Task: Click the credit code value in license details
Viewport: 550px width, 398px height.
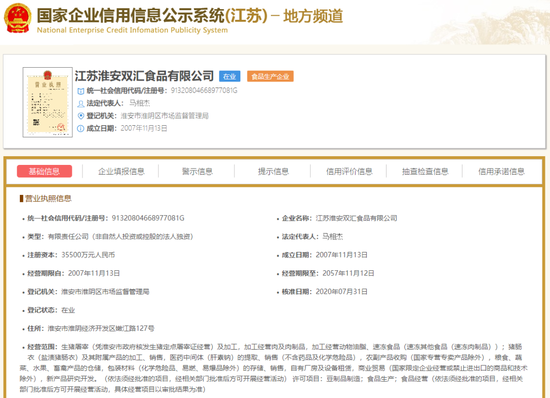Action: (148, 218)
